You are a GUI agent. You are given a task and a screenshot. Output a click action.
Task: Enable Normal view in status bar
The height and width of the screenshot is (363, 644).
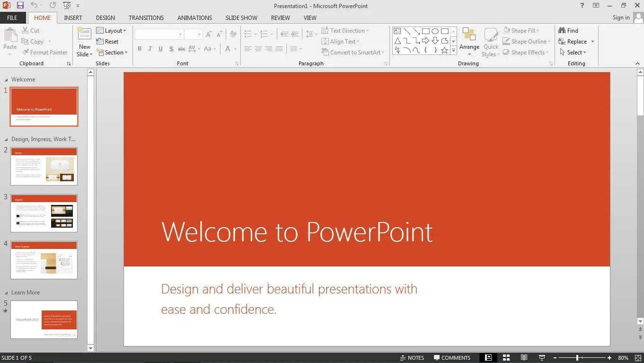488,358
